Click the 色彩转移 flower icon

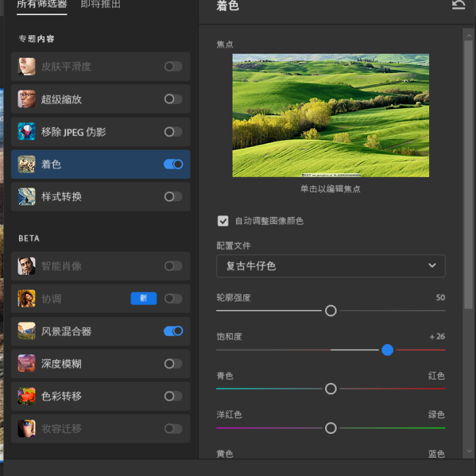pos(27,396)
